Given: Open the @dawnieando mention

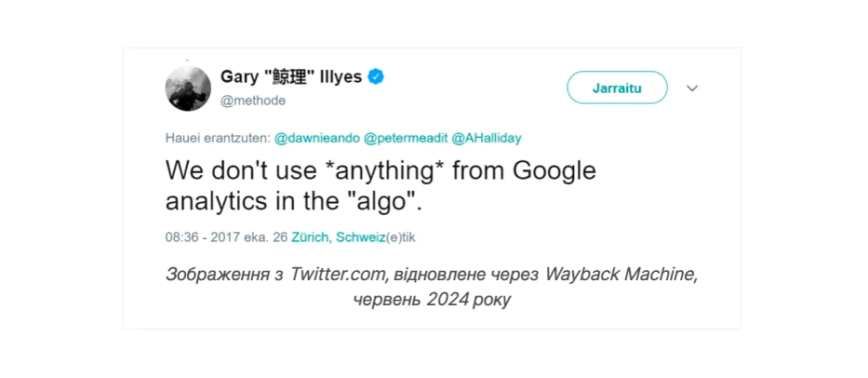Looking at the screenshot, I should [317, 138].
